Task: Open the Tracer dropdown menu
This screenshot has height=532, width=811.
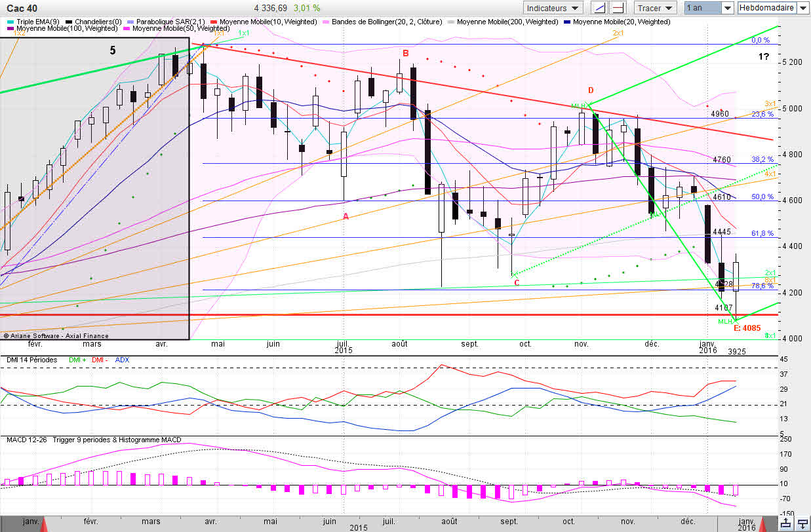Action: pos(655,8)
